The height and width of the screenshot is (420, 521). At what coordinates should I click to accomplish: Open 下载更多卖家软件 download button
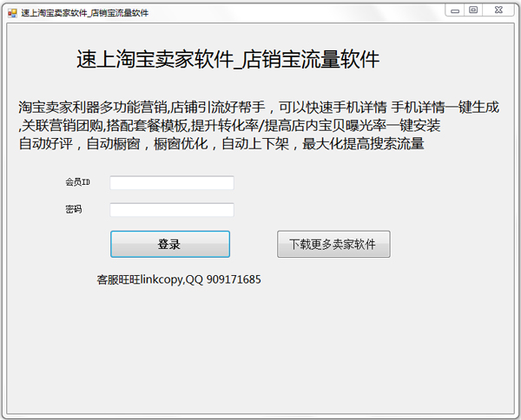click(333, 244)
